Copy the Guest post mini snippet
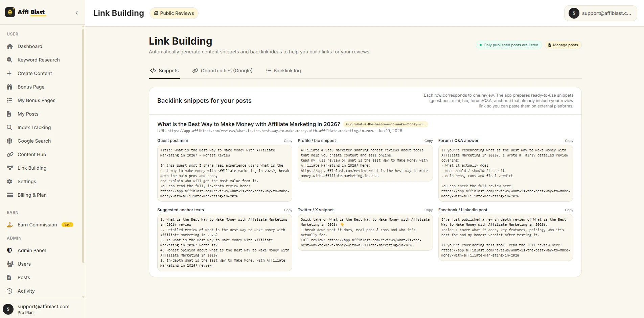The image size is (644, 318). click(x=288, y=141)
